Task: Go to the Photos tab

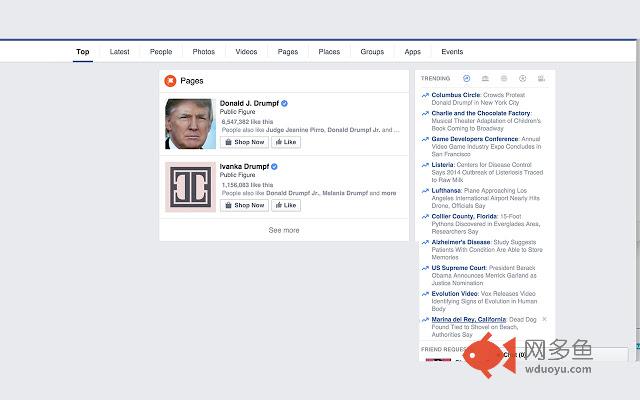Action: [204, 52]
